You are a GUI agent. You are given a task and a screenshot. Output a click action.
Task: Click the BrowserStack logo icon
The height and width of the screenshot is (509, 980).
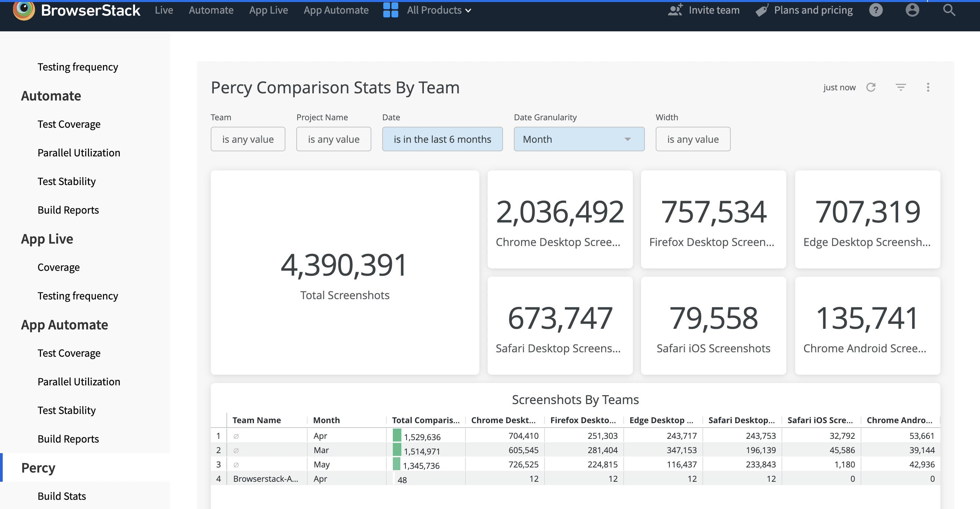pyautogui.click(x=24, y=10)
